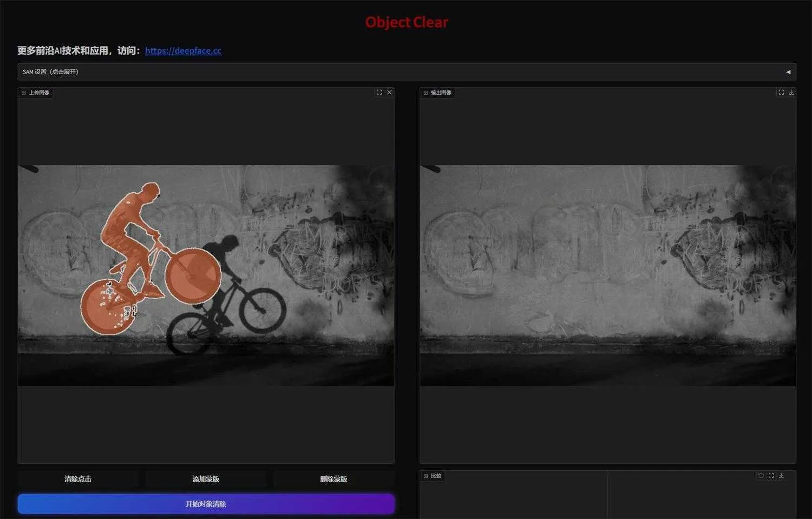The width and height of the screenshot is (812, 519).
Task: Click the 删除蒙版 button
Action: (x=333, y=479)
